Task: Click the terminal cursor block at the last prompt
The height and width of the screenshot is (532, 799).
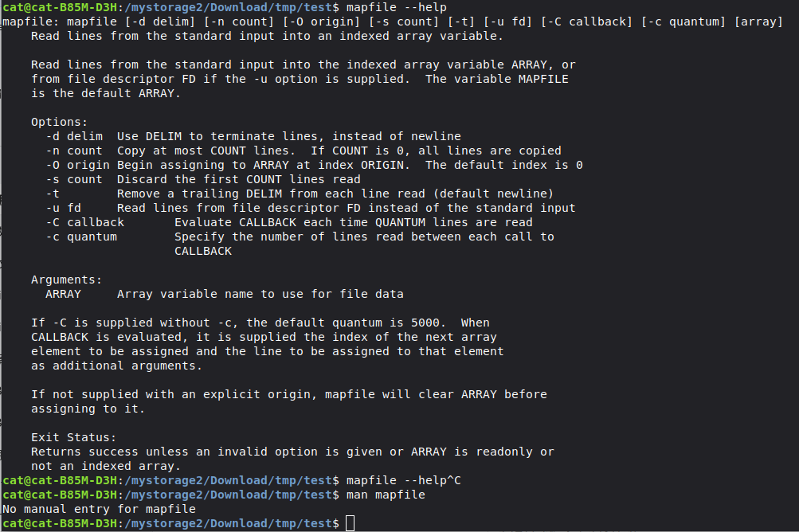Action: tap(351, 523)
